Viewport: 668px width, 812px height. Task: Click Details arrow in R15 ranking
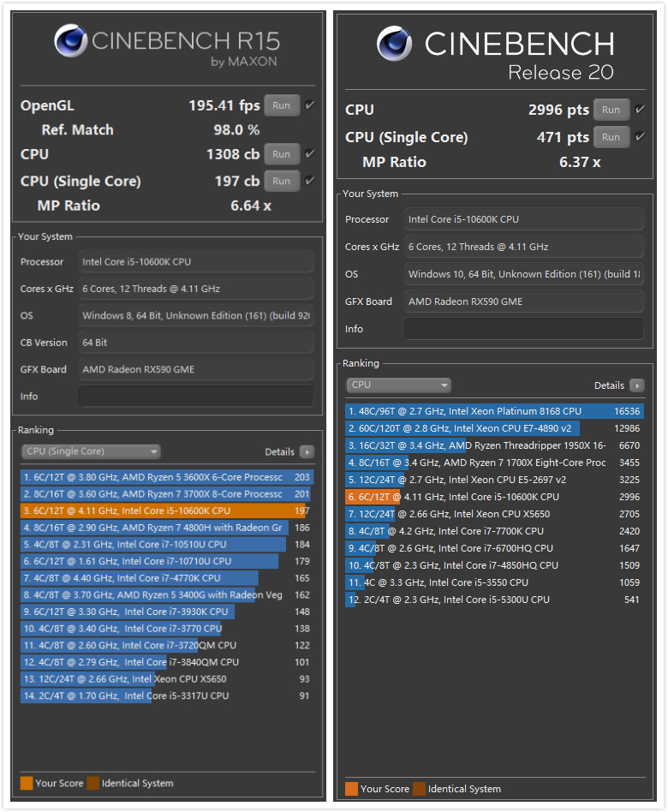pos(307,452)
